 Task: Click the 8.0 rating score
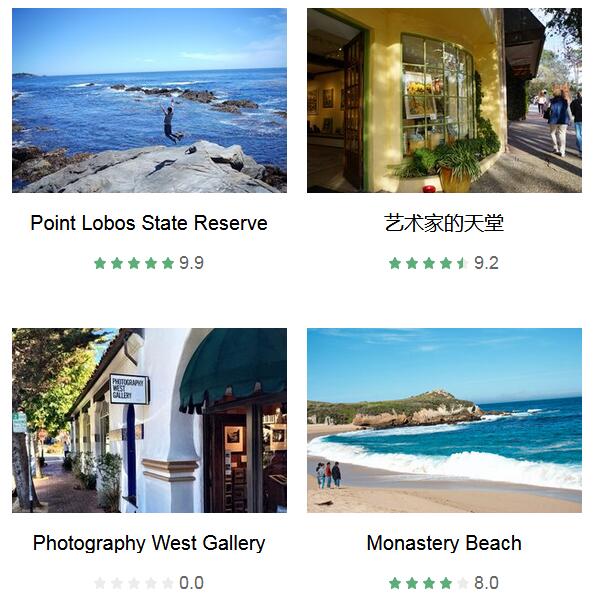point(486,583)
